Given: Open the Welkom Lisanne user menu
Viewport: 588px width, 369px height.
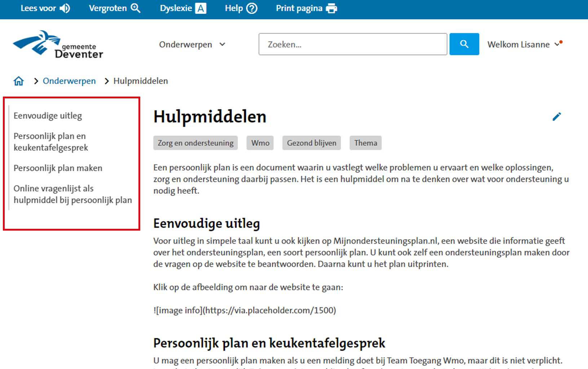Looking at the screenshot, I should [x=524, y=45].
